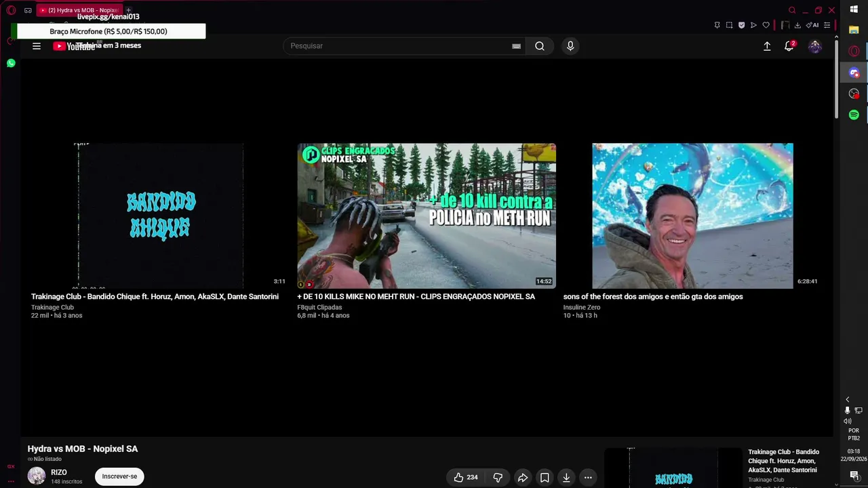Click the 'Hydra vs MOB - Nopixel SA' title

[83, 449]
